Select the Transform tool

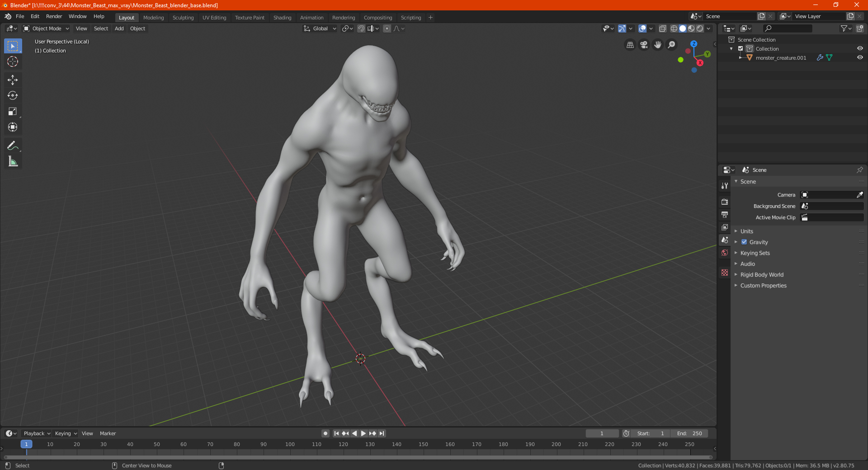(x=13, y=127)
